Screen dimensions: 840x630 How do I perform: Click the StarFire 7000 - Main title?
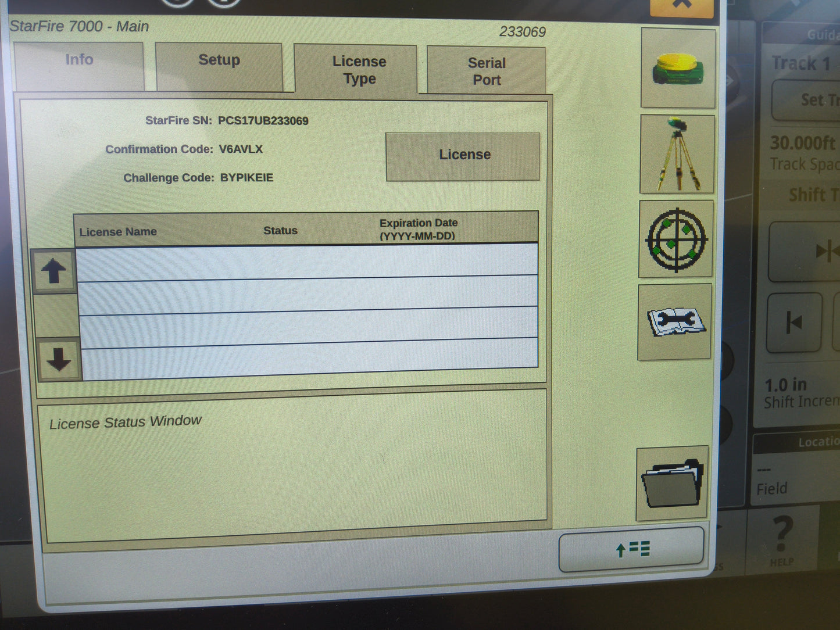(x=80, y=26)
